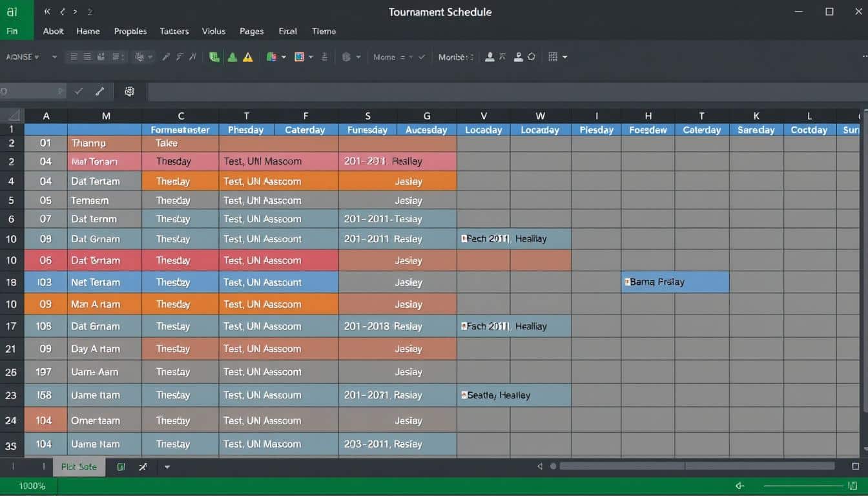Click the slanted pen icon in toolbar

point(166,57)
